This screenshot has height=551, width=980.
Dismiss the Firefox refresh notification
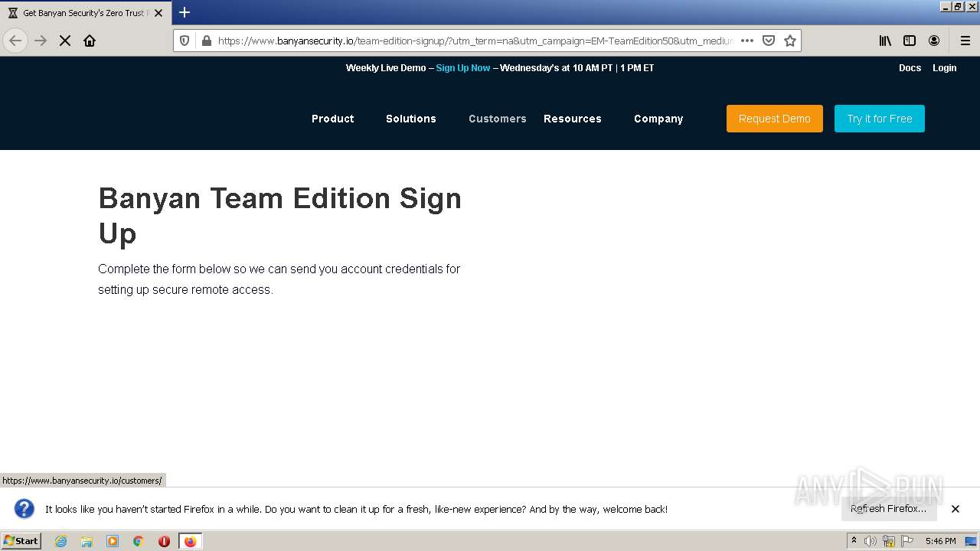pos(955,509)
